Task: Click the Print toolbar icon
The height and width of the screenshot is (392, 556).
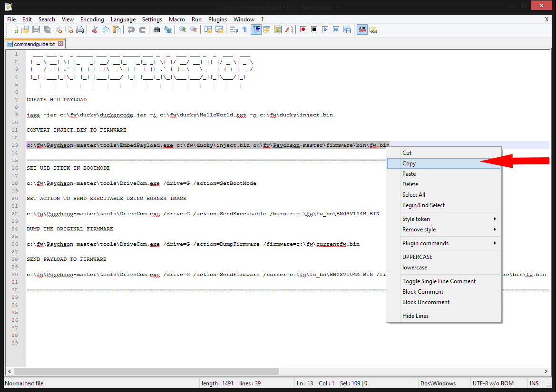Action: [80, 30]
